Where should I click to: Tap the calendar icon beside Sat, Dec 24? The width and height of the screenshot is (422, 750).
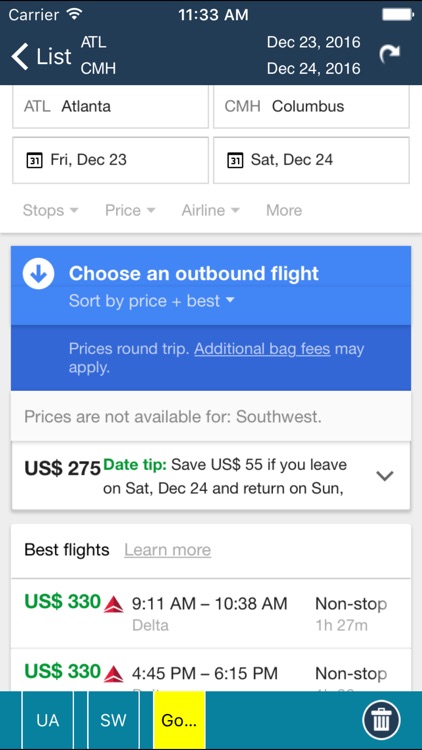(233, 160)
